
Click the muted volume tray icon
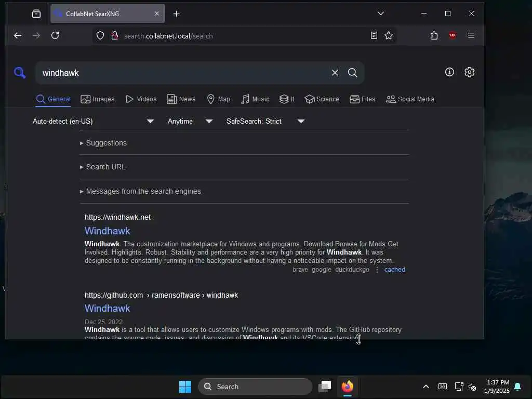pos(472,387)
